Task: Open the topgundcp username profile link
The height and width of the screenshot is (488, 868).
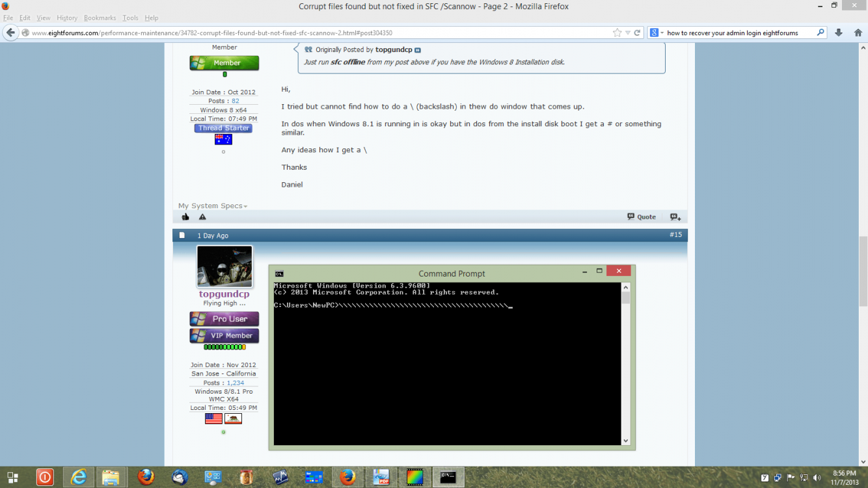Action: point(224,294)
